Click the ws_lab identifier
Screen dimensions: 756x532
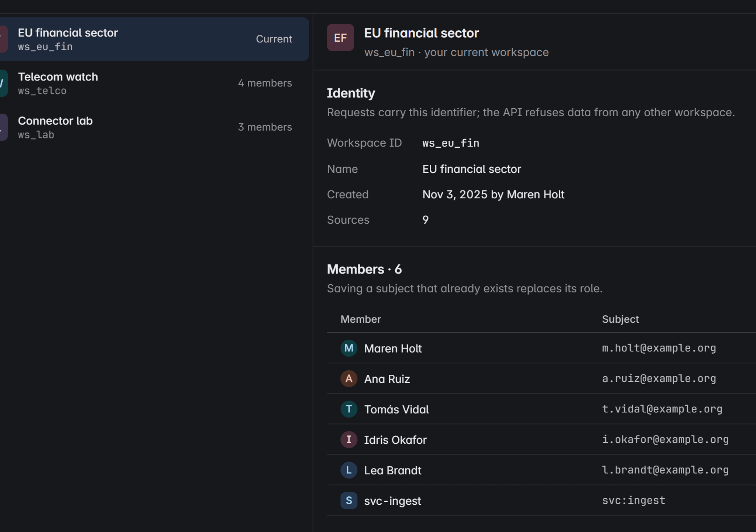pyautogui.click(x=36, y=135)
